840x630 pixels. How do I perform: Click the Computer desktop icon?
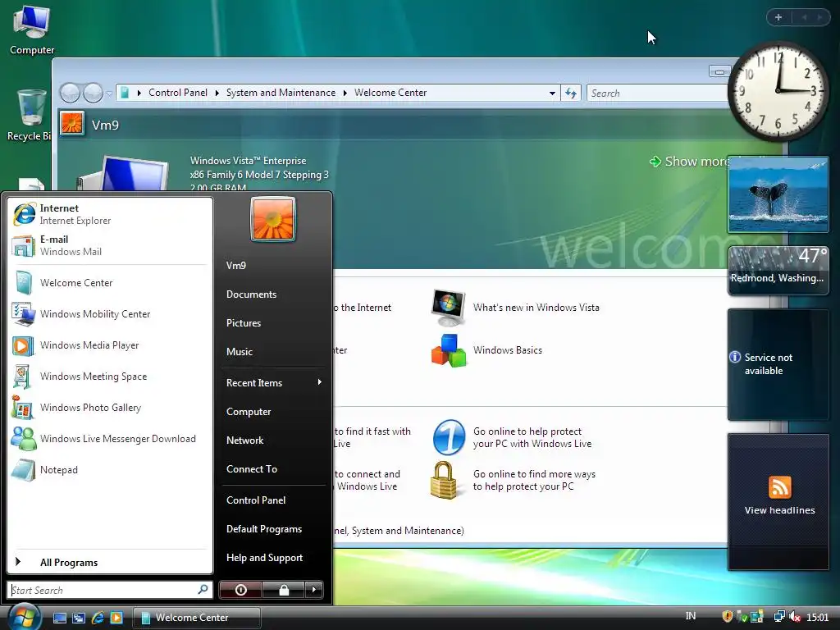32,30
